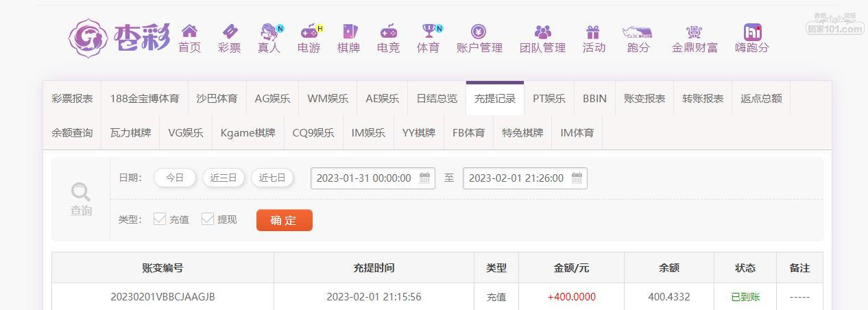Open the 跑分 rhino icon
868x310 pixels.
637,32
